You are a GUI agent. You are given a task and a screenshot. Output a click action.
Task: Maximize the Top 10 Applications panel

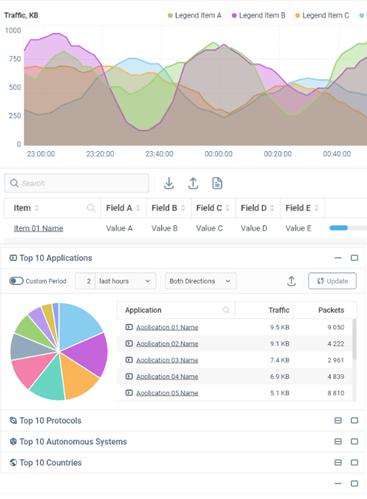pos(354,258)
